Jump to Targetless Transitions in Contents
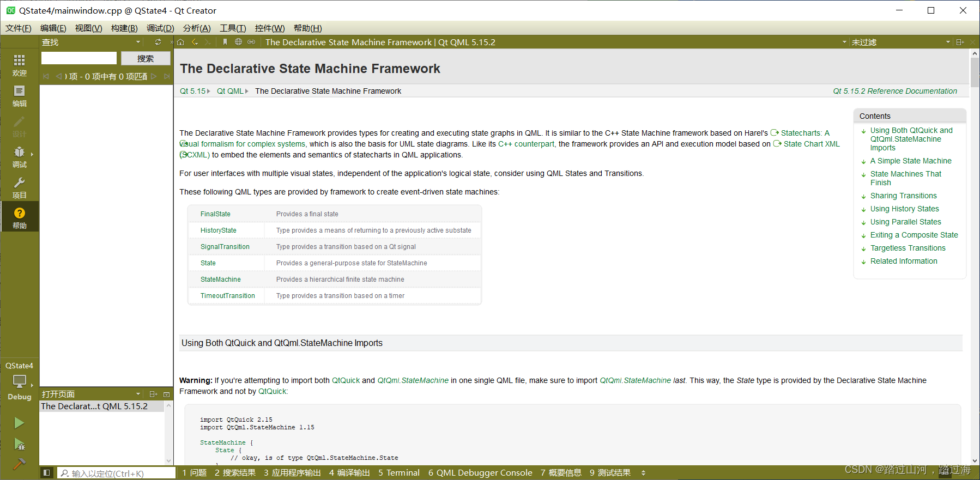The height and width of the screenshot is (480, 980). coord(908,248)
